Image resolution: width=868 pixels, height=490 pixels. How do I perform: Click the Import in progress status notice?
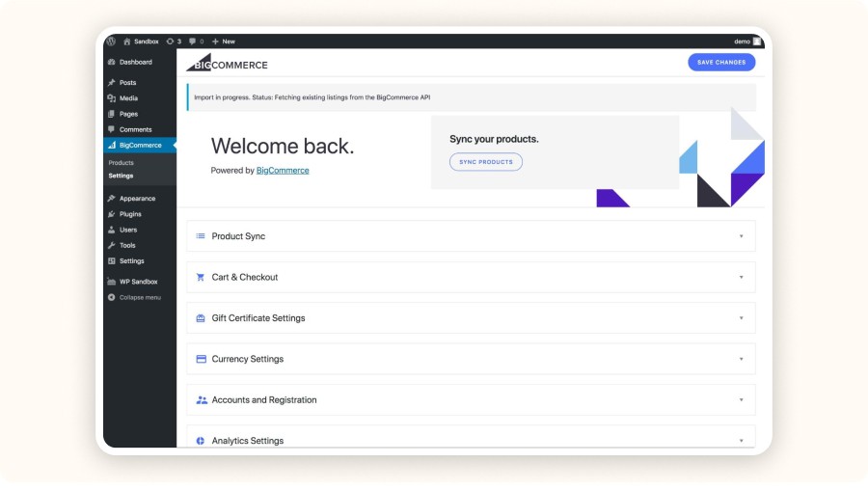472,97
